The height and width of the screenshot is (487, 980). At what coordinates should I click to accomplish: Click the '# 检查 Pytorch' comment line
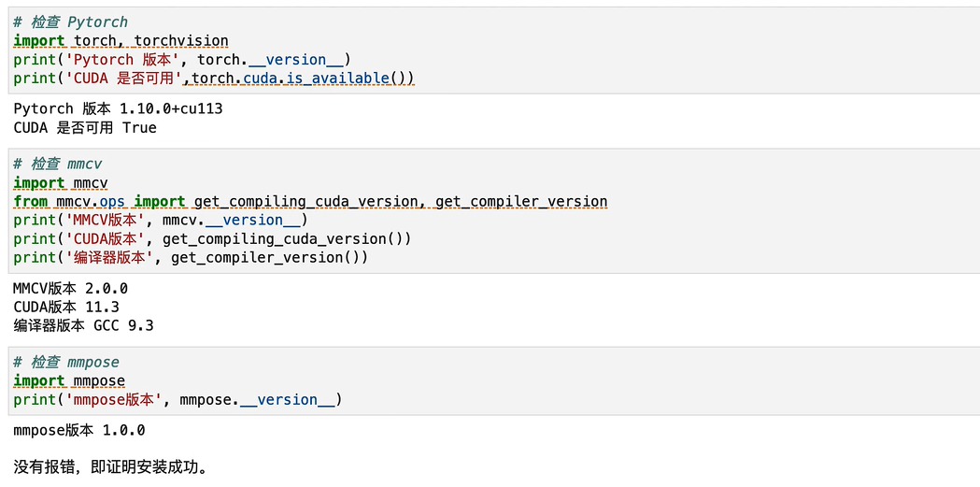[71, 22]
